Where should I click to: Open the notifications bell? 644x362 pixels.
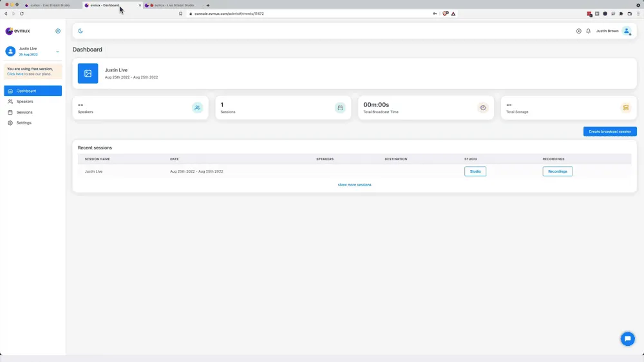588,31
